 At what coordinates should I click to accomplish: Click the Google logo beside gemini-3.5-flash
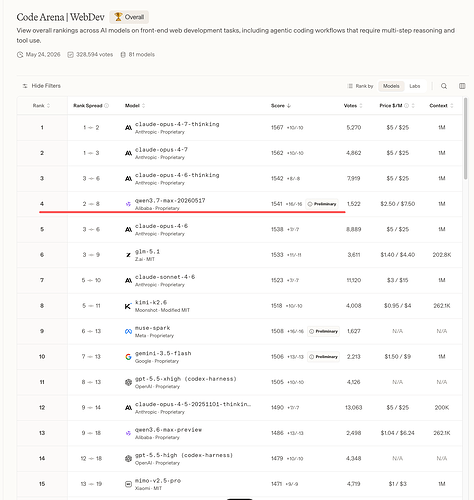(x=128, y=357)
